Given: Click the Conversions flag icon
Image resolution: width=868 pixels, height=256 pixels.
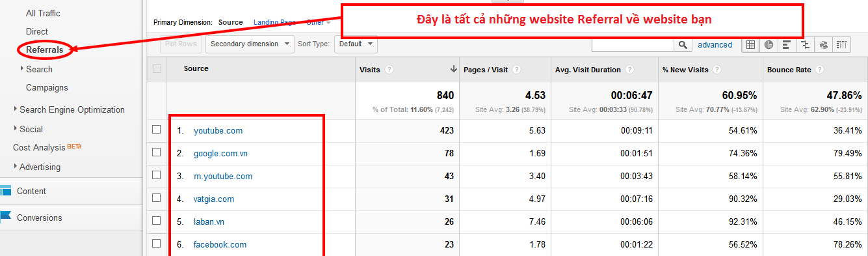Looking at the screenshot, I should pos(6,217).
